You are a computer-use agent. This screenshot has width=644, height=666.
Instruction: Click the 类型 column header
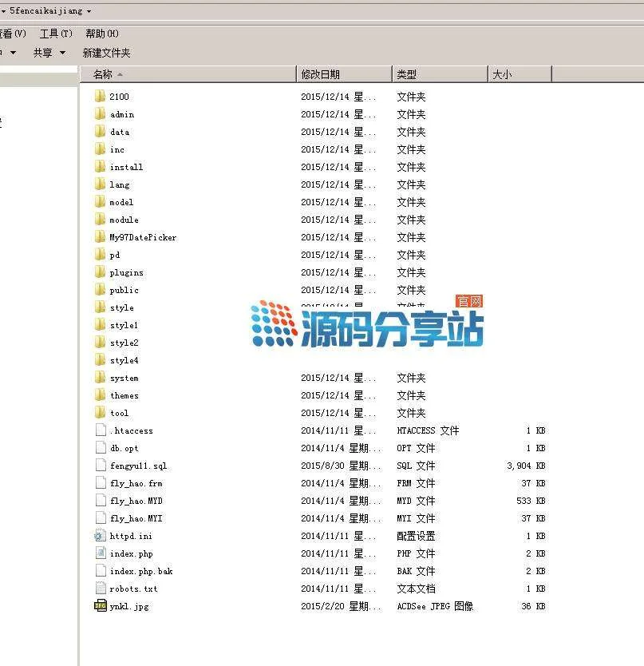[x=407, y=74]
